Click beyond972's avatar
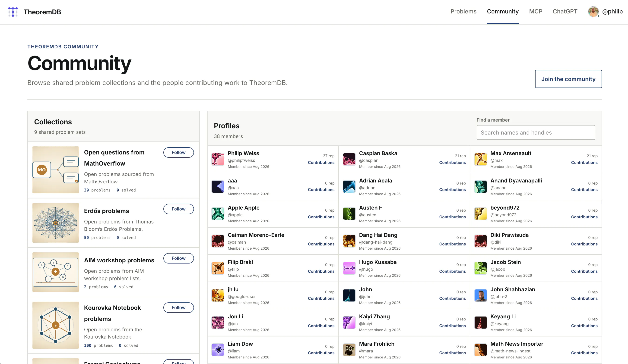This screenshot has width=628, height=364. (x=480, y=214)
